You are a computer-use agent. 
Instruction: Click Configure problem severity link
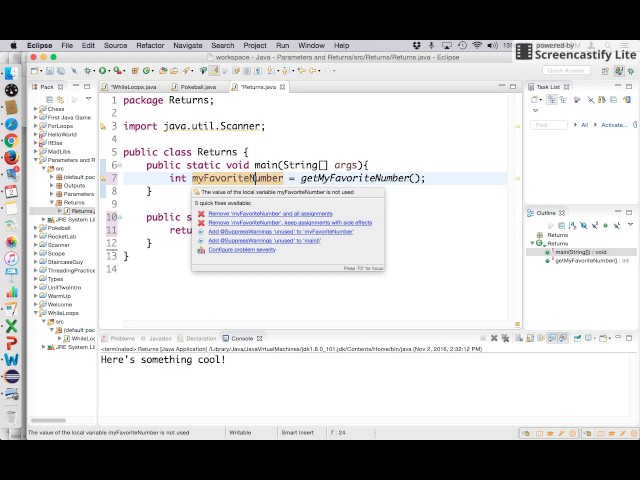click(x=242, y=249)
